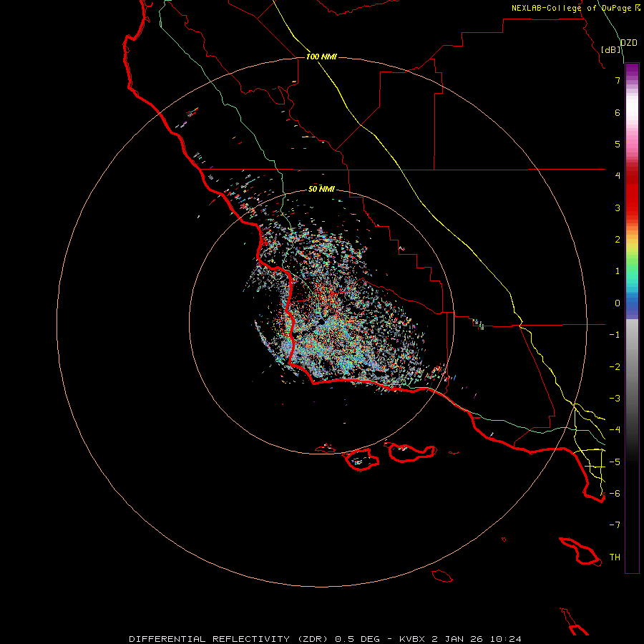The image size is (644, 644).
Task: Click the '-6' value on color scale
Action: pyautogui.click(x=615, y=494)
